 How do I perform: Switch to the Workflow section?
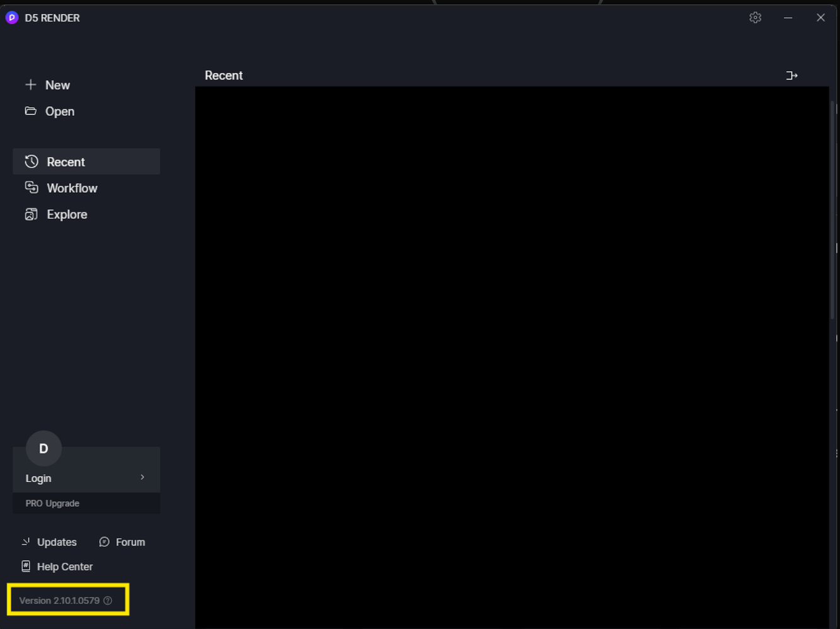pyautogui.click(x=72, y=187)
